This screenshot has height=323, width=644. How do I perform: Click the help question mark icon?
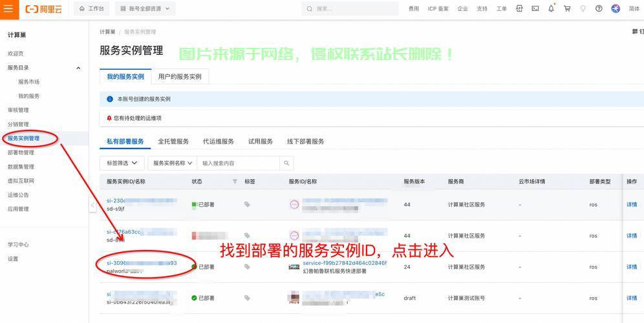[x=599, y=9]
